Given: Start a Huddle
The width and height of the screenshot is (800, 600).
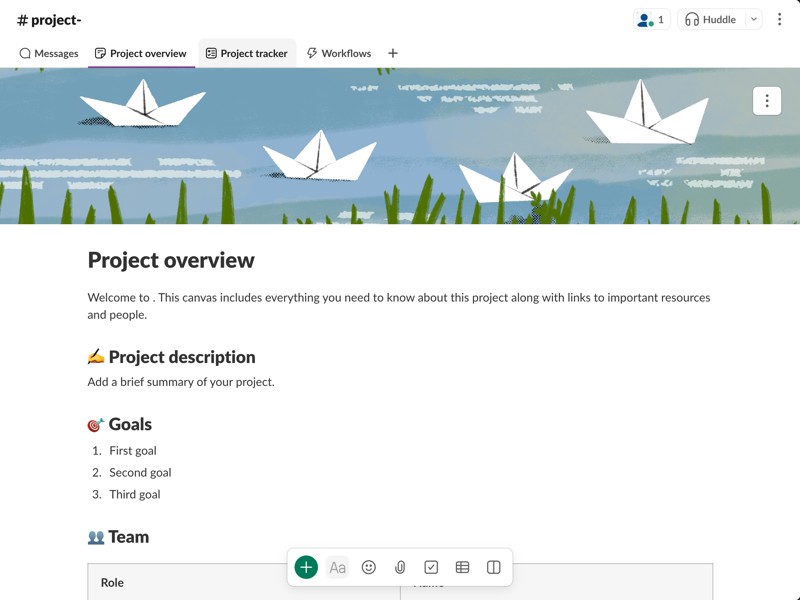Looking at the screenshot, I should pos(710,19).
